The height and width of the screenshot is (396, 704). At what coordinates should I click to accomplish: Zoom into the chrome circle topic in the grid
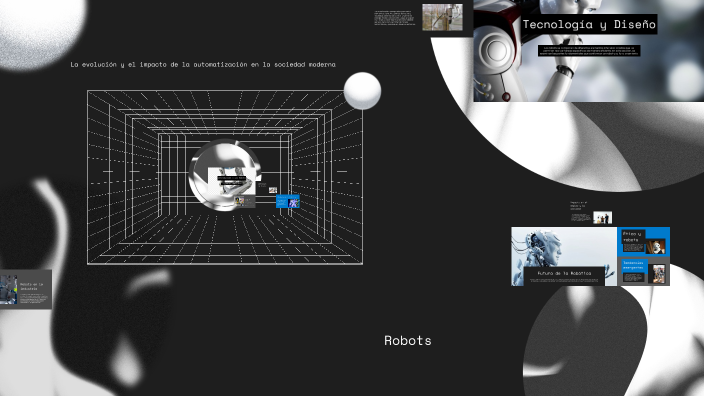224,175
